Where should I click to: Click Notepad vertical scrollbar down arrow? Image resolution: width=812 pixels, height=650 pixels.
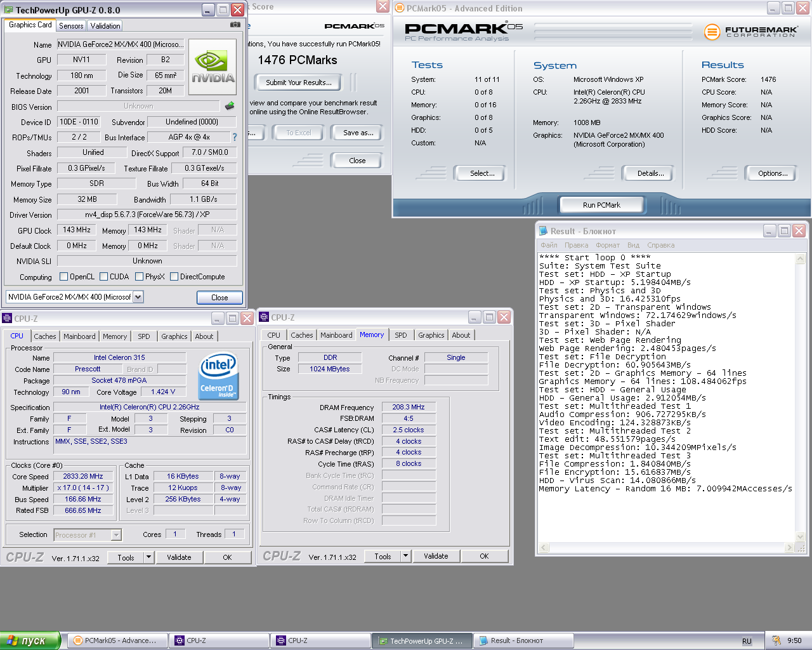click(800, 536)
